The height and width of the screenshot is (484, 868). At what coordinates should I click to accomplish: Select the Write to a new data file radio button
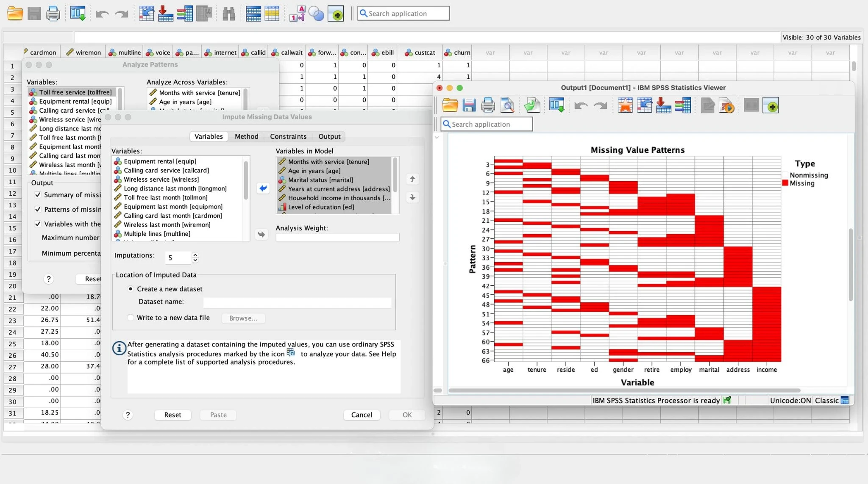(x=131, y=317)
